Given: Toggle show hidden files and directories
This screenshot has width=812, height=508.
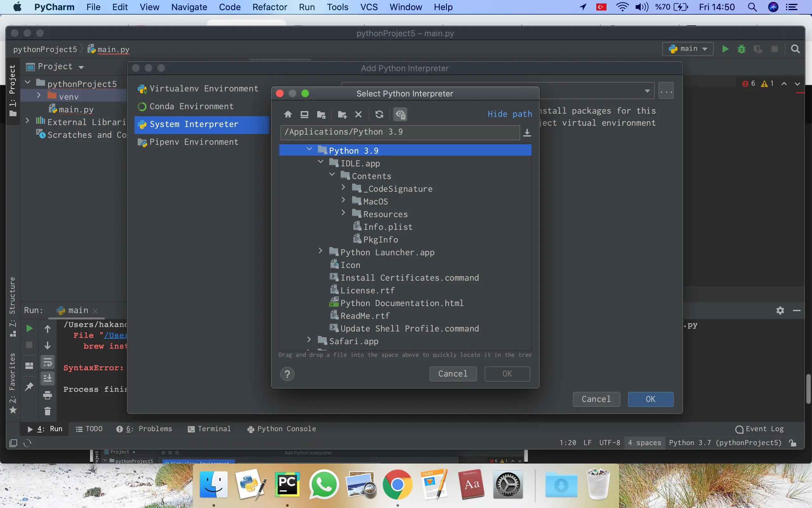Looking at the screenshot, I should (400, 115).
